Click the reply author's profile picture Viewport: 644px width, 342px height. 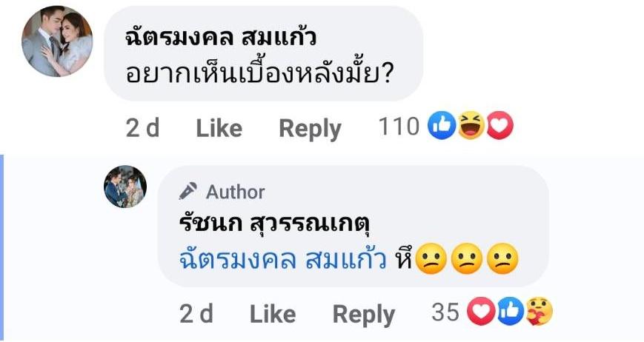pos(125,187)
